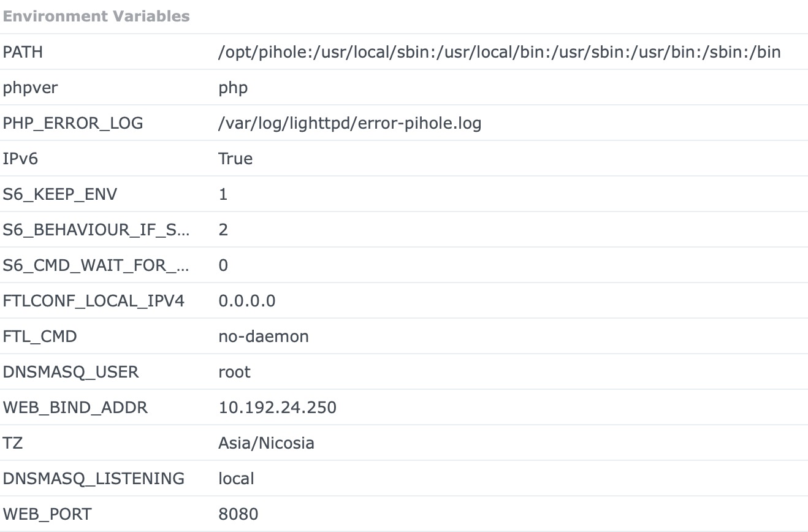The height and width of the screenshot is (532, 808).
Task: Select the FTLCONF_LOCAL_IPV4 variable name
Action: coord(93,301)
